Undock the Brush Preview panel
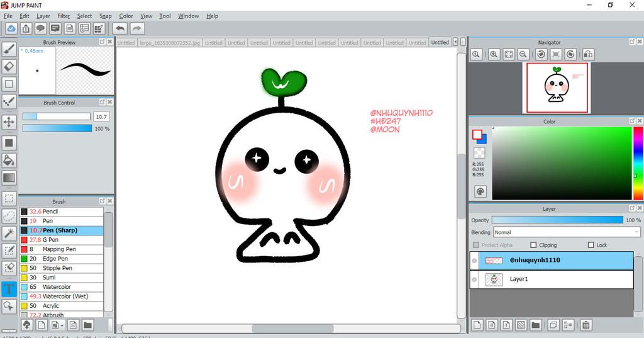 (x=103, y=42)
